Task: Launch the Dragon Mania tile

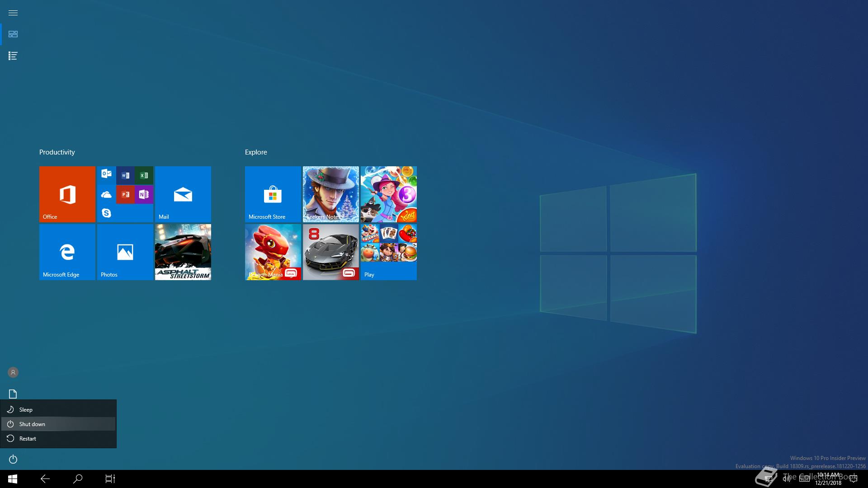Action: pos(273,252)
